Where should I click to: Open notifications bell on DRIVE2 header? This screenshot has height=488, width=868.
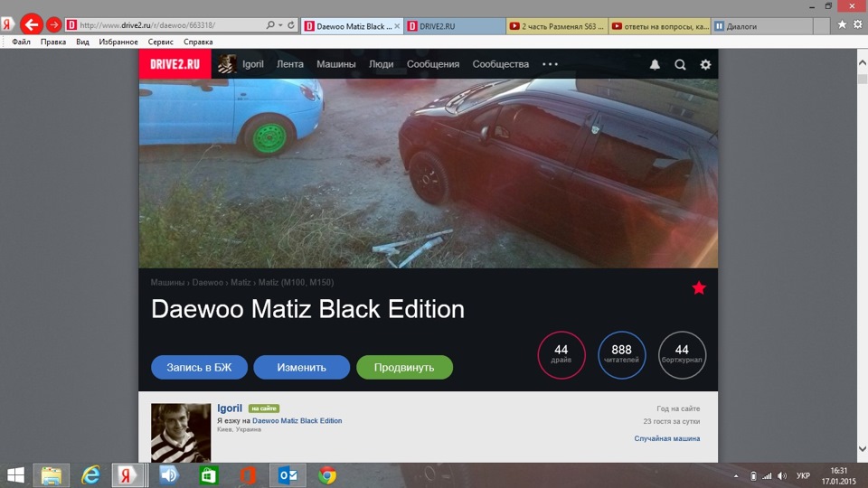(655, 64)
